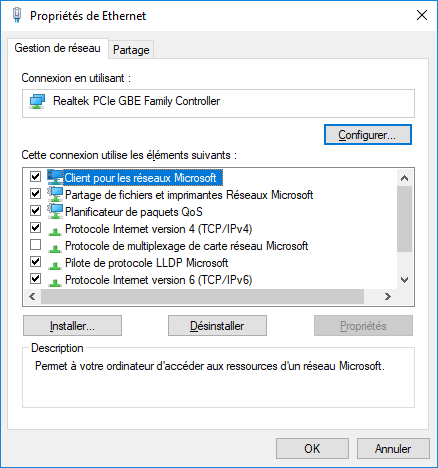This screenshot has width=438, height=468.
Task: Click the Client pour les réseaux Microsoft icon
Action: (55, 177)
